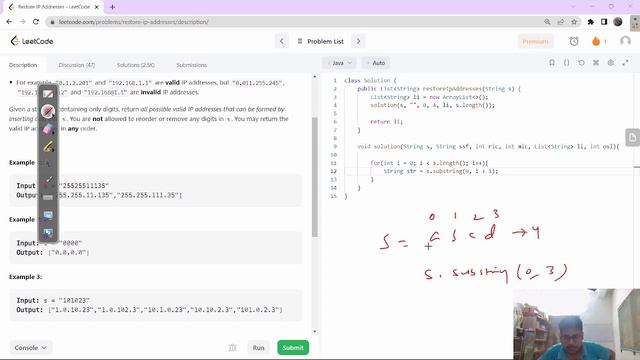This screenshot has height=360, width=640.
Task: Open the notes icon on the editor's right edge
Action: 632,138
